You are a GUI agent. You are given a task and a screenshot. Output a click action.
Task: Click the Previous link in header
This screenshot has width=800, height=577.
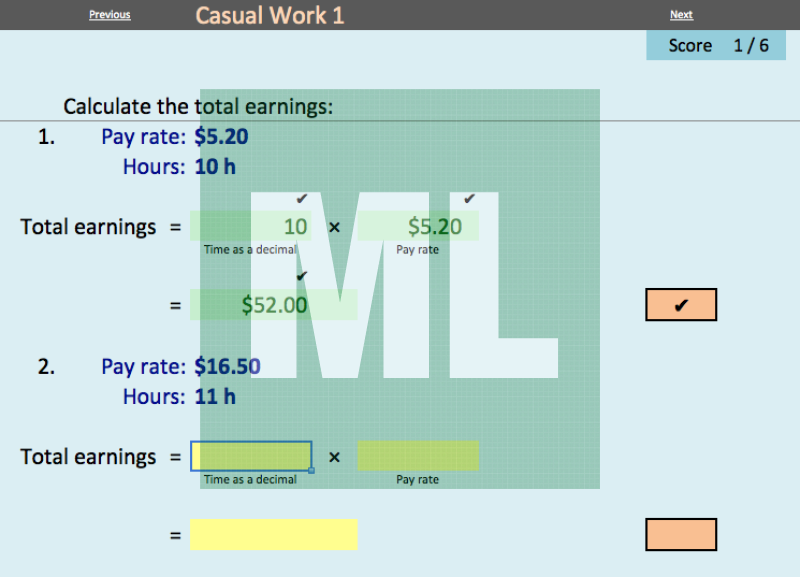(x=109, y=15)
